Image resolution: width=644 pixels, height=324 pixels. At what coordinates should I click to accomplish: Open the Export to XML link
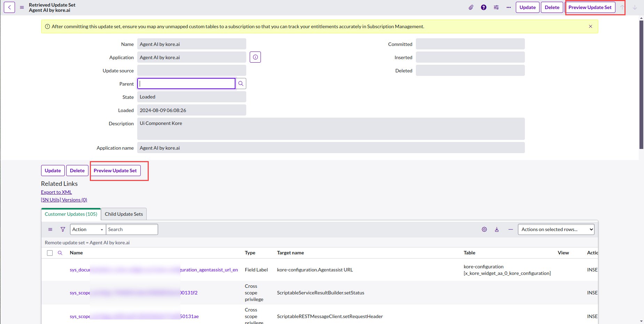[x=56, y=192]
